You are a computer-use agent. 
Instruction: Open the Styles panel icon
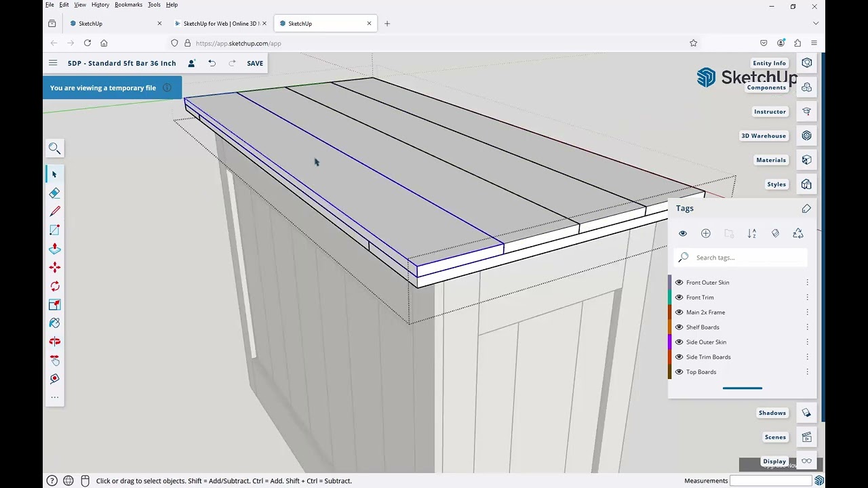pos(806,184)
